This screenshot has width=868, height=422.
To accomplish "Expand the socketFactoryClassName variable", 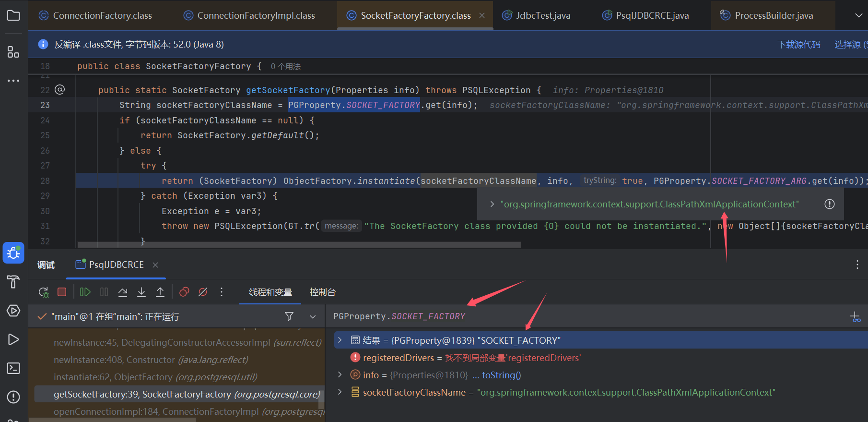I will click(340, 392).
